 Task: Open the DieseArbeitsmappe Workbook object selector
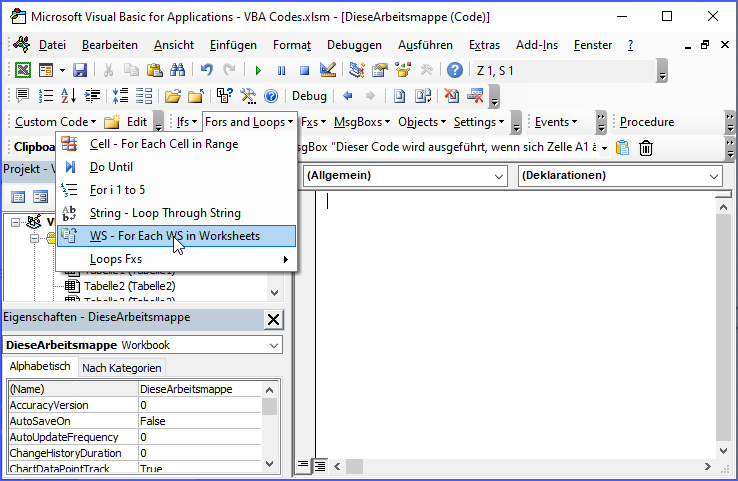(143, 345)
